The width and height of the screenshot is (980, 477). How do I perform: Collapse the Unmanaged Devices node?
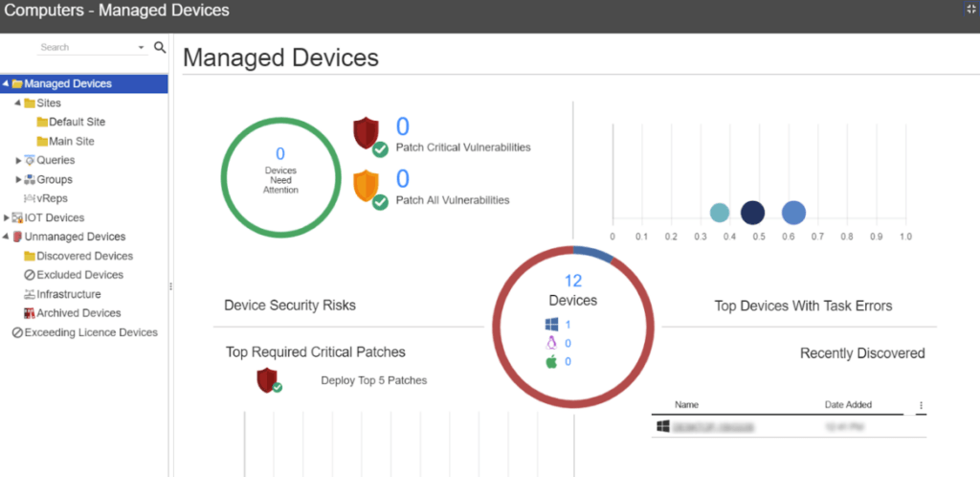tap(6, 237)
